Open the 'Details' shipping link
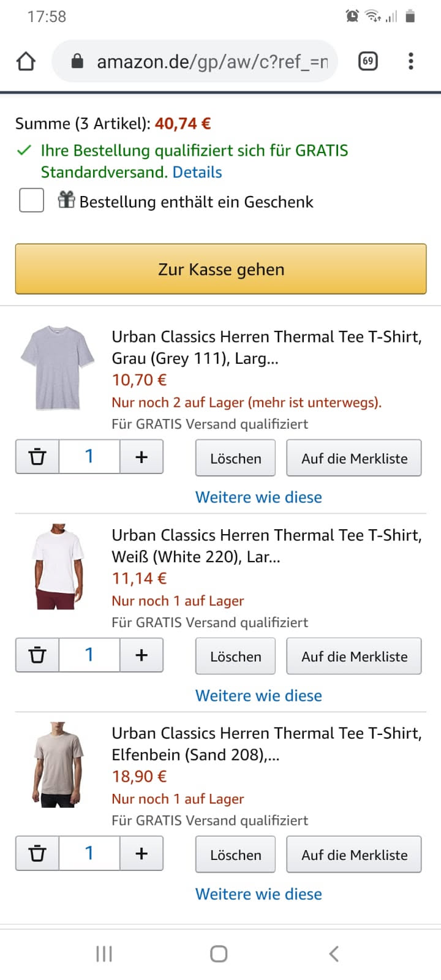The height and width of the screenshot is (980, 441). pos(197,172)
